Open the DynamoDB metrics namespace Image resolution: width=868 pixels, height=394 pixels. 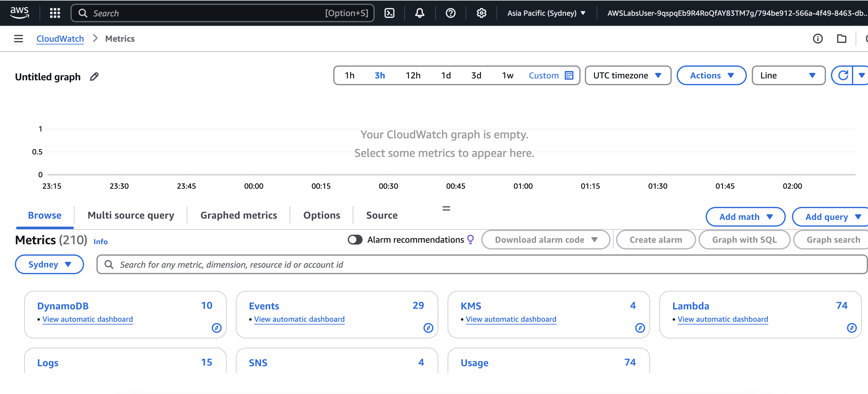[x=63, y=306]
